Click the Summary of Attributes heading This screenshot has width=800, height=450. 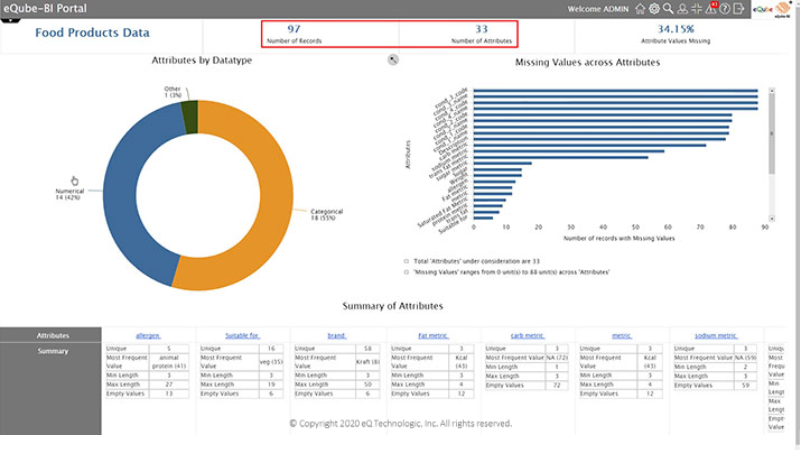coord(392,306)
